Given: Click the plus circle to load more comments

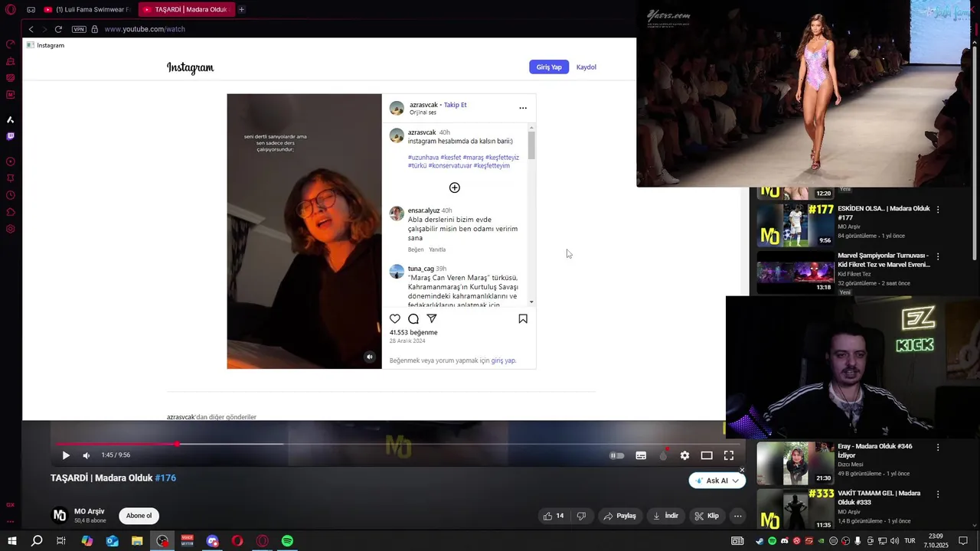Looking at the screenshot, I should [455, 187].
